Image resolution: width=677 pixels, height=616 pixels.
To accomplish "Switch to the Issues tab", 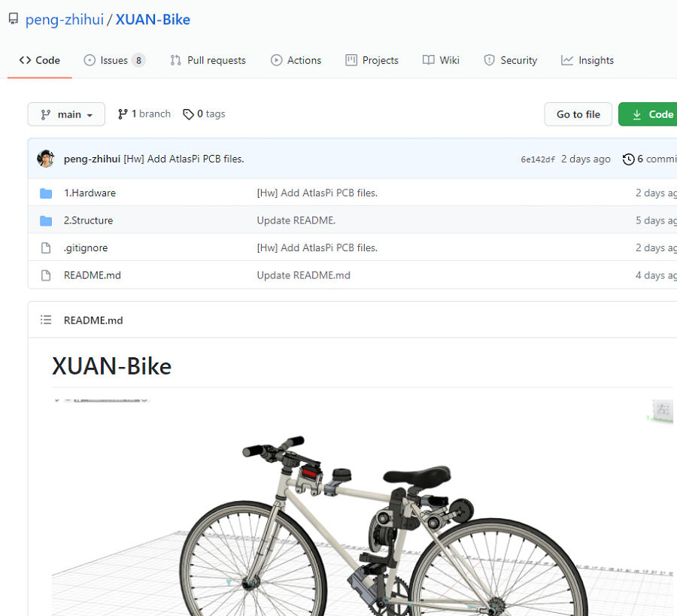I will [114, 60].
